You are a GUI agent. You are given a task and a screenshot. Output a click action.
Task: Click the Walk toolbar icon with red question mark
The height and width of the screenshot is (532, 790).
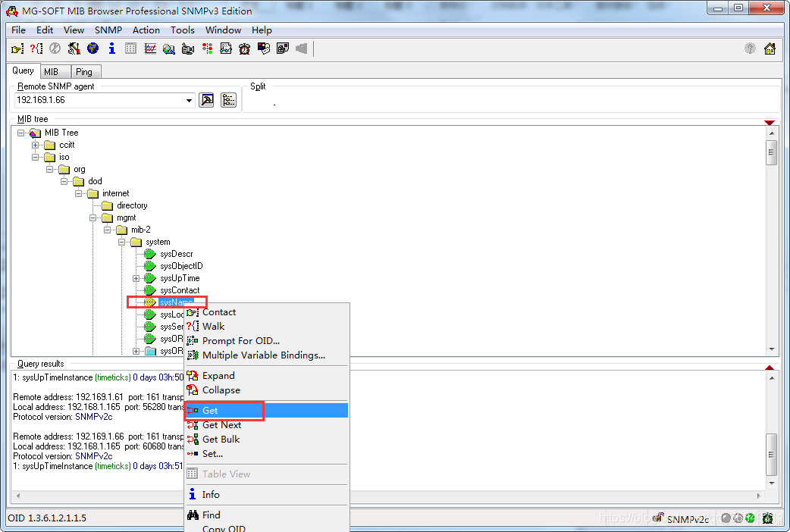36,49
